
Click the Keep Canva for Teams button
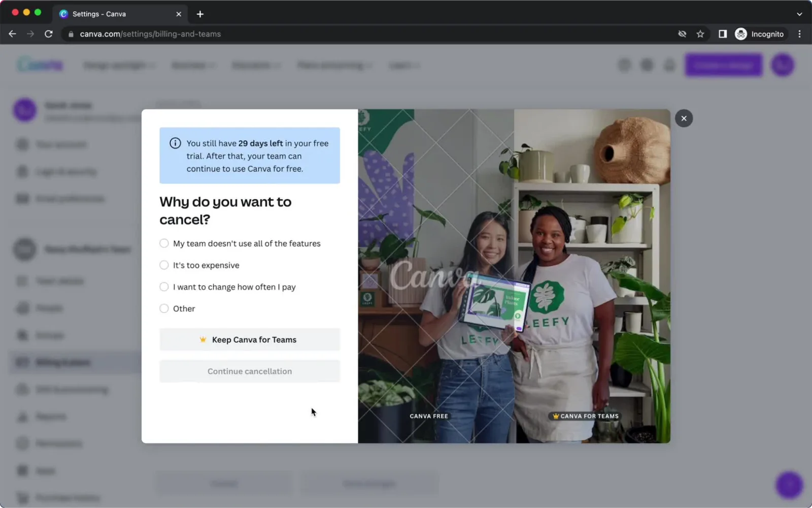coord(250,339)
